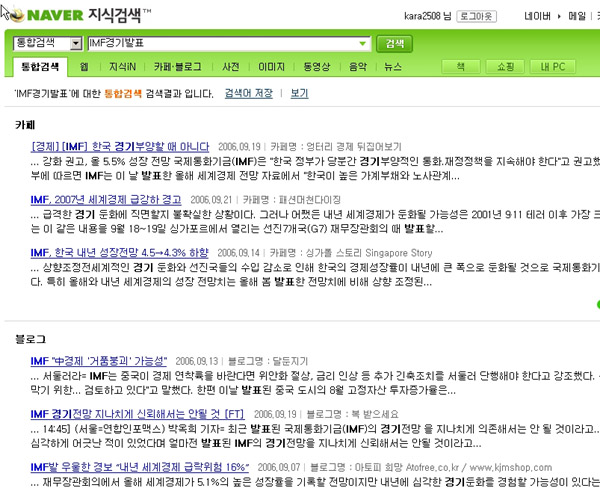This screenshot has width=600, height=488.
Task: Open result '[경제] [IMF] 한국 경기부양할 때 아니다'
Action: click(x=120, y=147)
